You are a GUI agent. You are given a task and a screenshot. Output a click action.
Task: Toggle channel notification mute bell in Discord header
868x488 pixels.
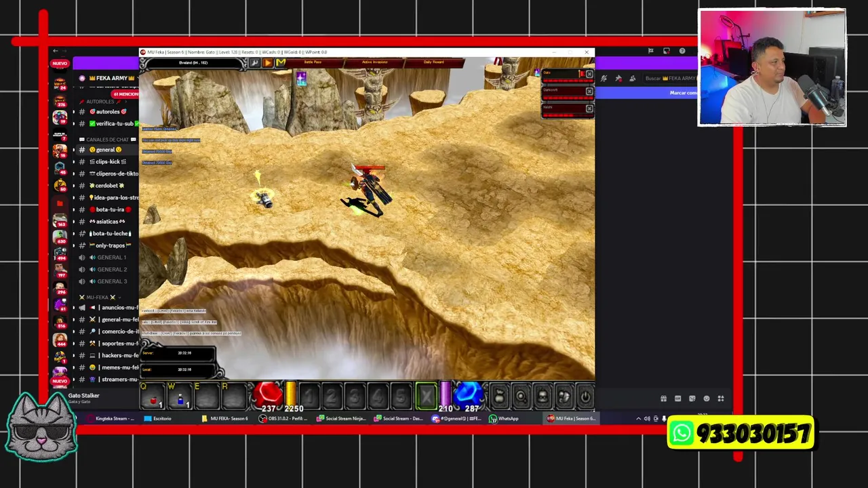click(604, 79)
